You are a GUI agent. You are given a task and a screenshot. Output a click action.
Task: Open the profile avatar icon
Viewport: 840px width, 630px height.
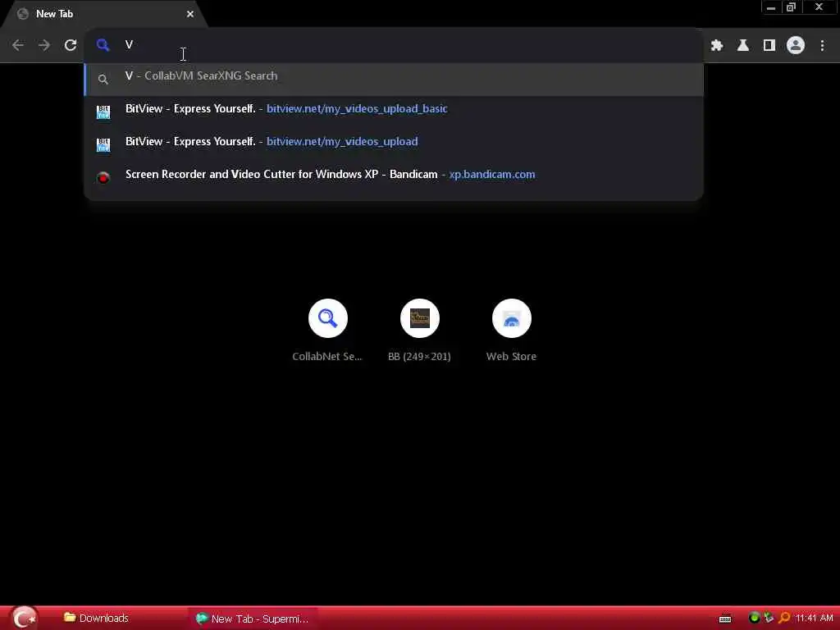(796, 46)
